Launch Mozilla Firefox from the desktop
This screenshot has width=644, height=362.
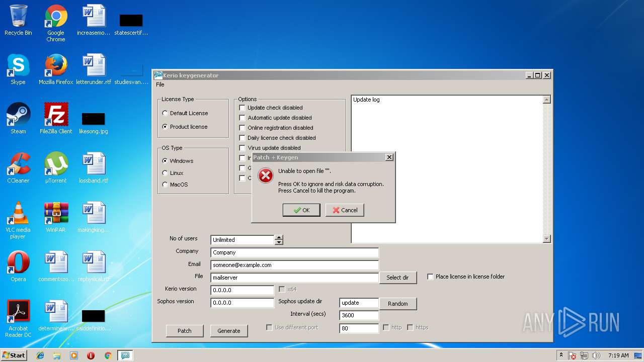56,69
